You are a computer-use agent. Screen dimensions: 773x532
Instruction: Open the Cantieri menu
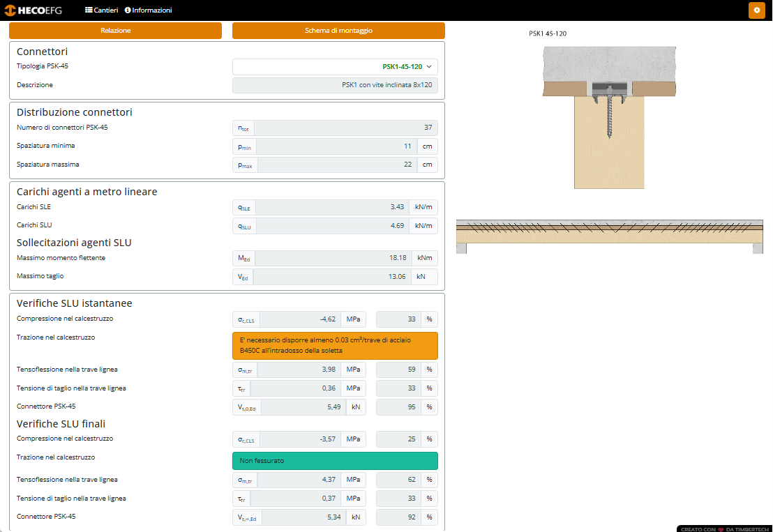tap(102, 10)
